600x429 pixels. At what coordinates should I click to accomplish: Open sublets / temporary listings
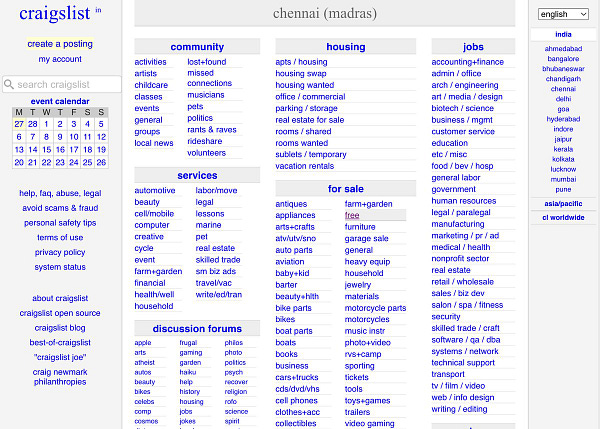tap(311, 154)
